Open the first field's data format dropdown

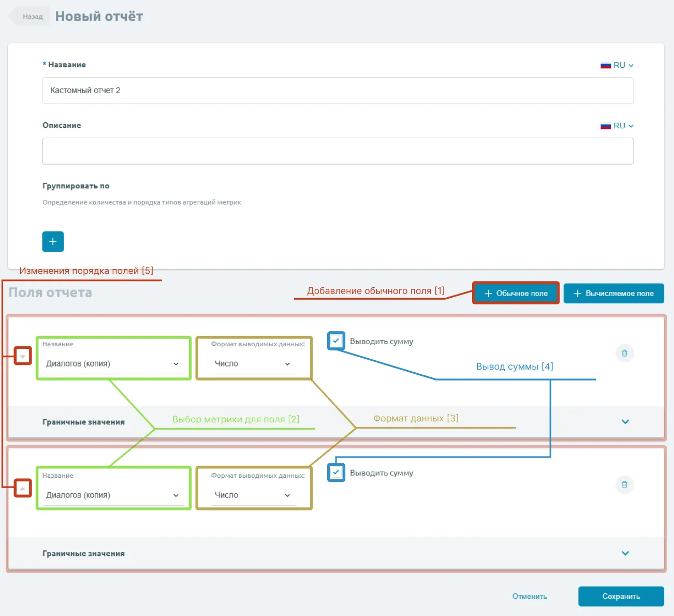(x=253, y=364)
